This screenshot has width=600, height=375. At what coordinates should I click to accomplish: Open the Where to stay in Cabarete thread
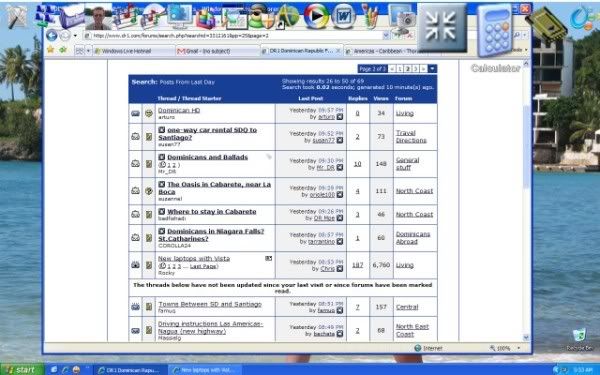[212, 212]
